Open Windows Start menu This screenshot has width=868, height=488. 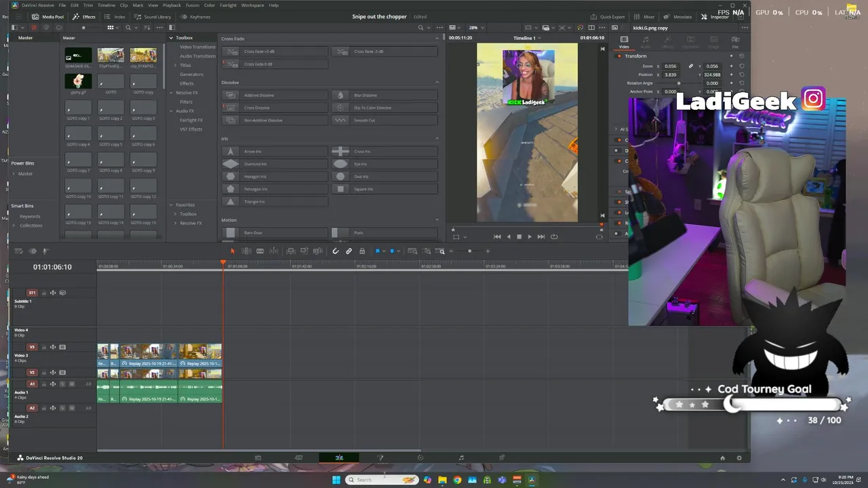pyautogui.click(x=336, y=480)
